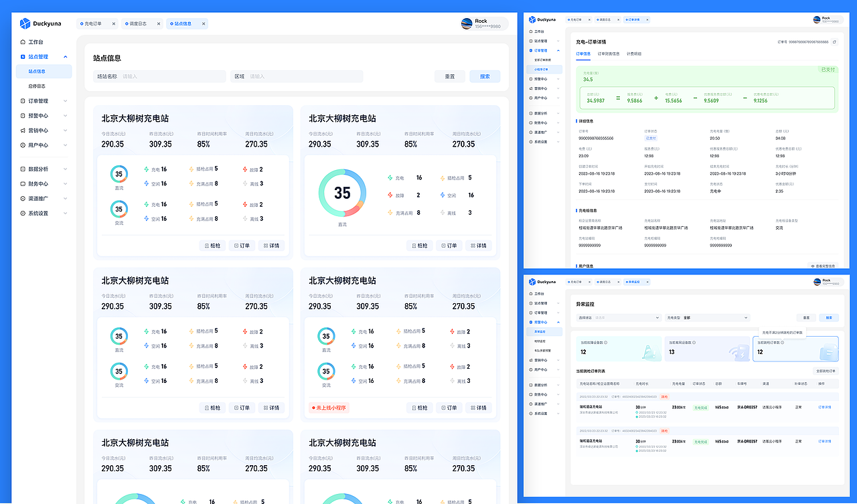This screenshot has width=857, height=504.
Task: Select the 当前故障设备数 stat card
Action: 619,349
